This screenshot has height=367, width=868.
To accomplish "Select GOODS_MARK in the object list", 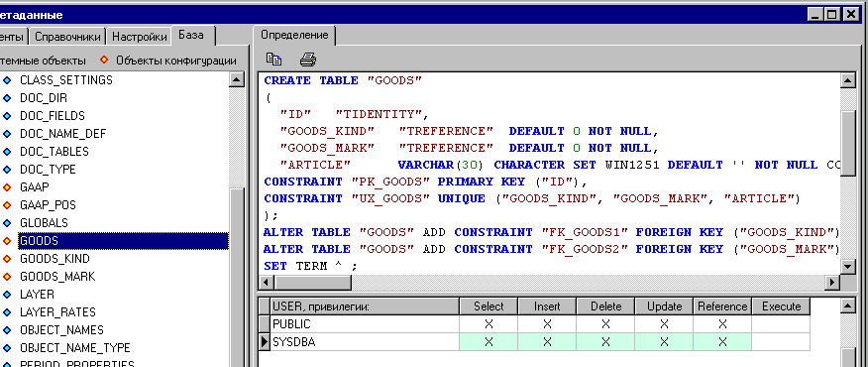I will coord(57,276).
